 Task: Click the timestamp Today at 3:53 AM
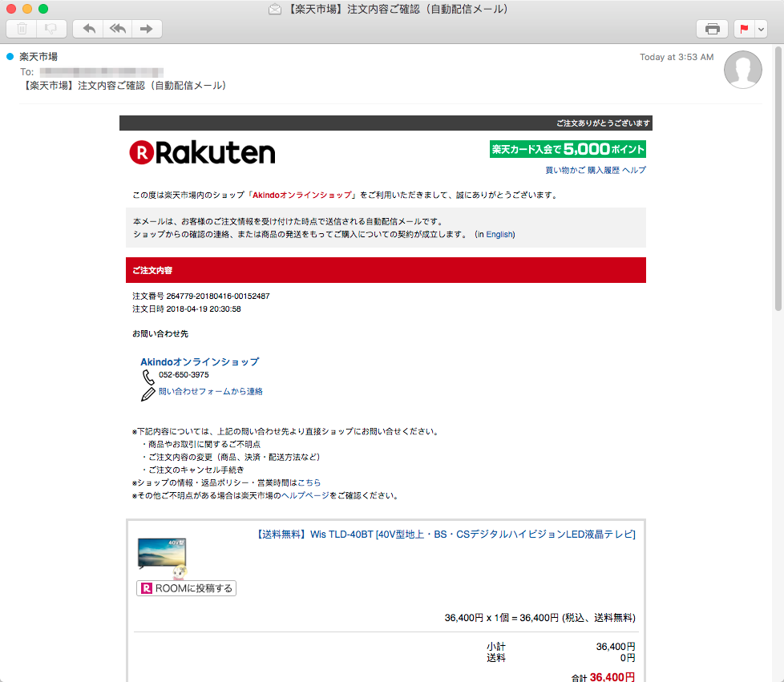(677, 57)
